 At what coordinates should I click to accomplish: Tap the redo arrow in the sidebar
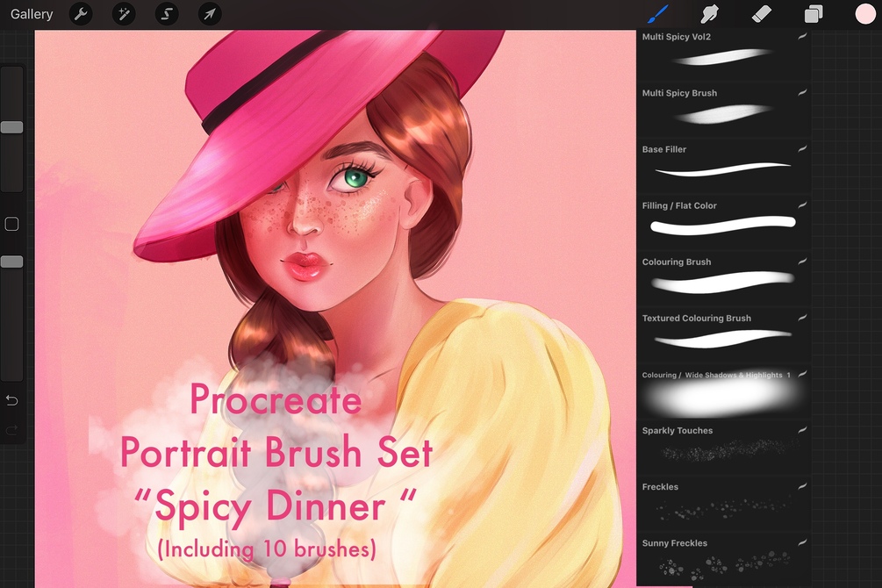(x=11, y=429)
